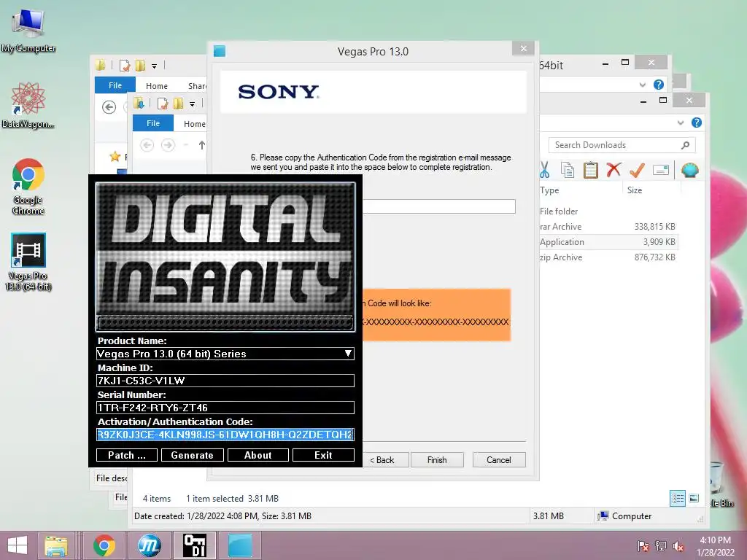747x560 pixels.
Task: Expand the ribbon chevron in Downloads window
Action: (681, 122)
